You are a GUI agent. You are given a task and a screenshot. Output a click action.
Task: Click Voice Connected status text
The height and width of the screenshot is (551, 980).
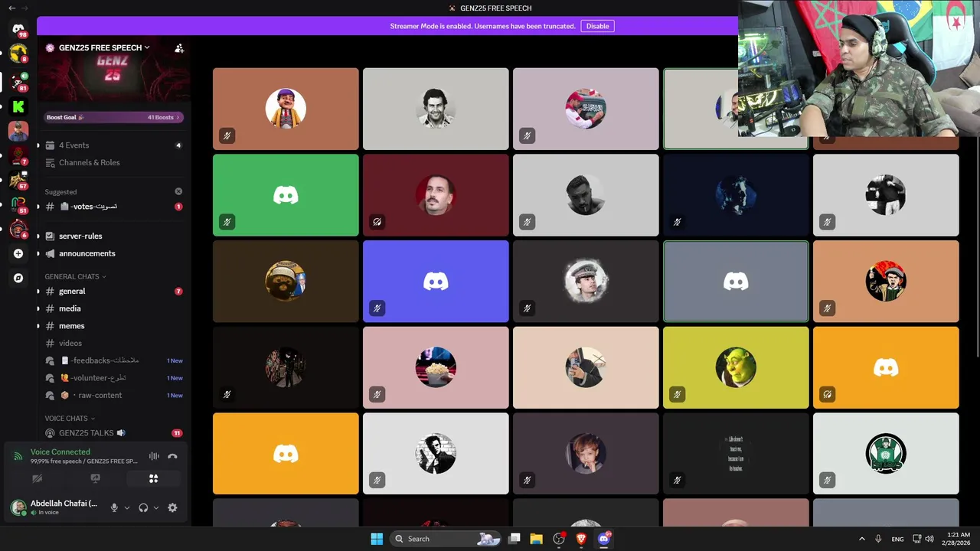tap(60, 452)
